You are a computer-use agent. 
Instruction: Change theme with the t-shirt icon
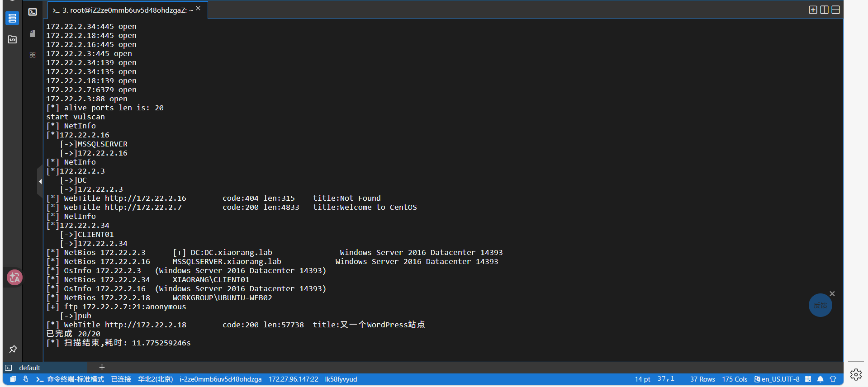(833, 379)
